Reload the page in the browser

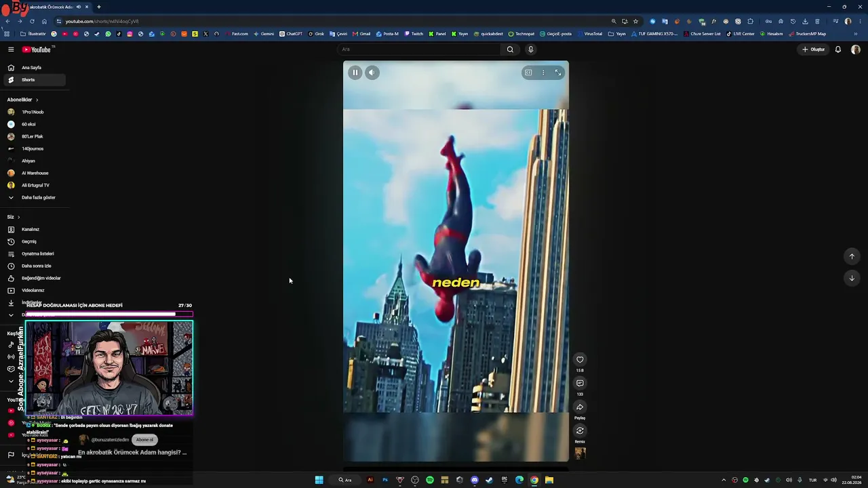pyautogui.click(x=32, y=21)
